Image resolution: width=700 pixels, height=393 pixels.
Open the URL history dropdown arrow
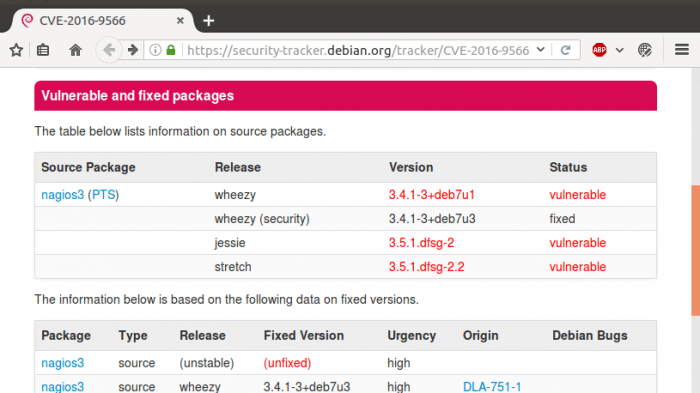pyautogui.click(x=541, y=50)
